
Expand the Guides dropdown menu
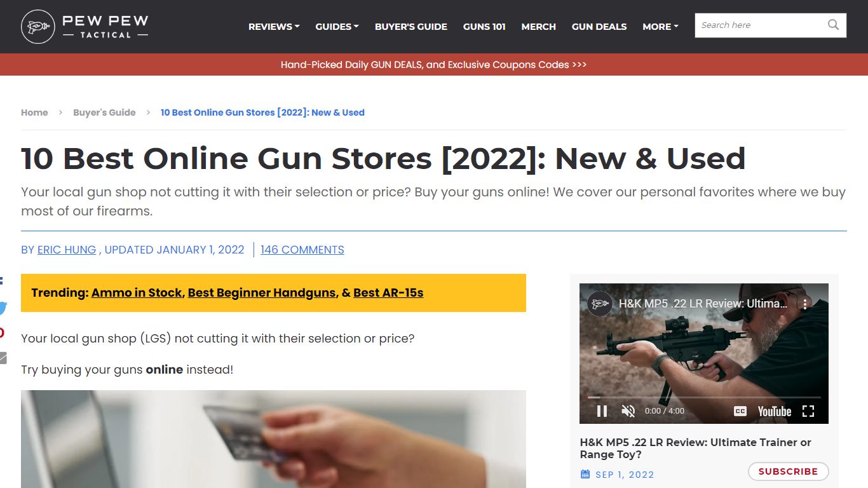[x=337, y=27]
